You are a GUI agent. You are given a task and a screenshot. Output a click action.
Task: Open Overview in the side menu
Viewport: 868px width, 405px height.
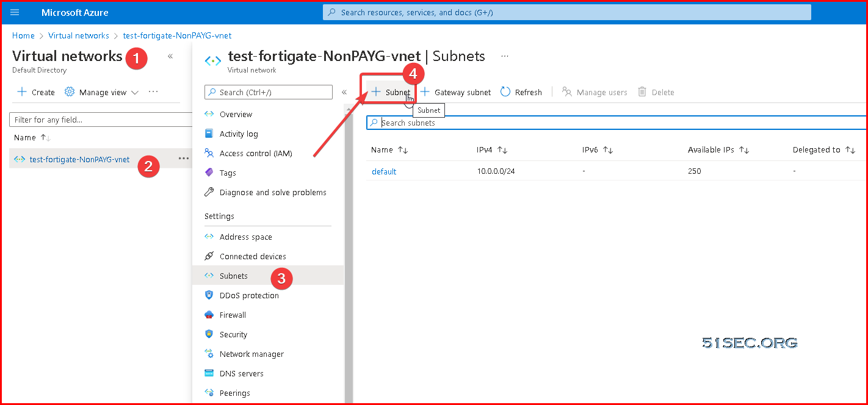236,114
